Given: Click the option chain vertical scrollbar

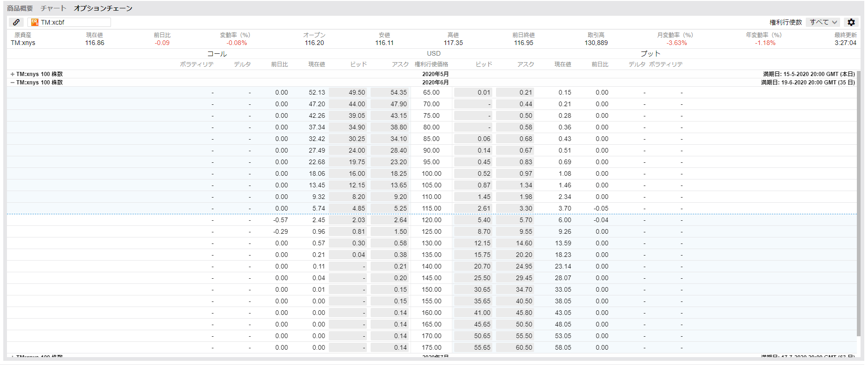Looking at the screenshot, I should (x=859, y=204).
